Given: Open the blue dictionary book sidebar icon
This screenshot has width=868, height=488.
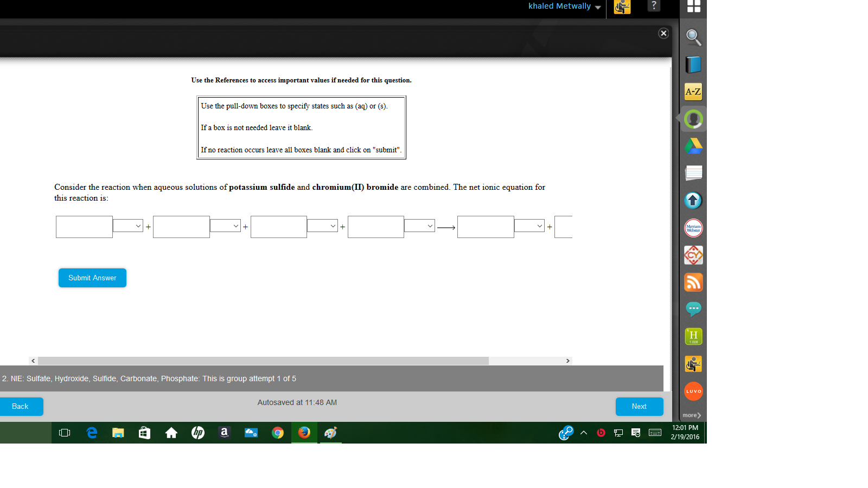Looking at the screenshot, I should pos(693,65).
